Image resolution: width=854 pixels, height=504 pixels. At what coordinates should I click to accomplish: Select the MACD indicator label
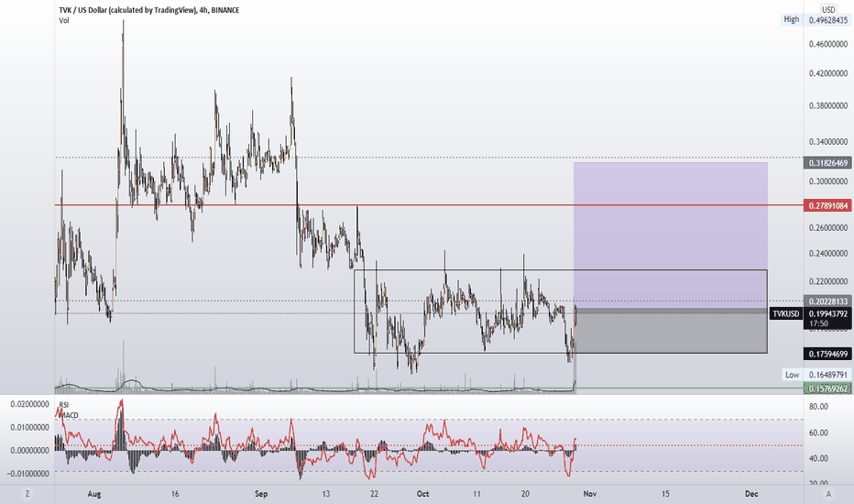69,415
